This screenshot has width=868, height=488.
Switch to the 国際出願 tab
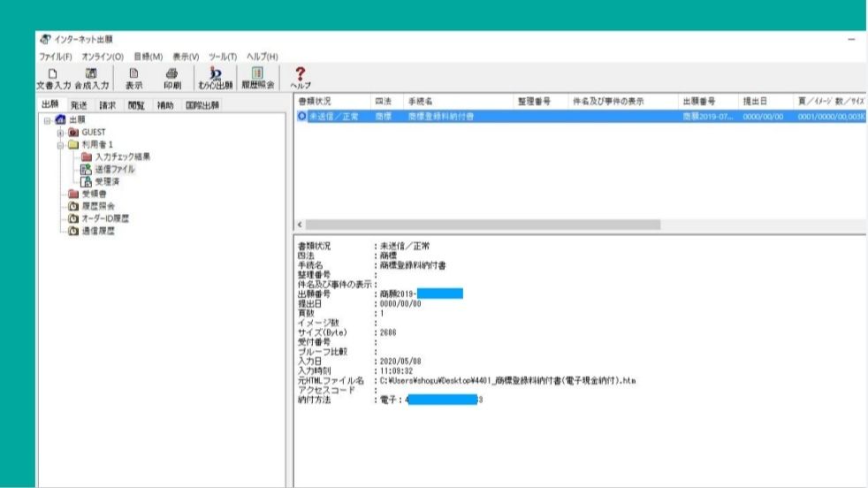(x=202, y=104)
